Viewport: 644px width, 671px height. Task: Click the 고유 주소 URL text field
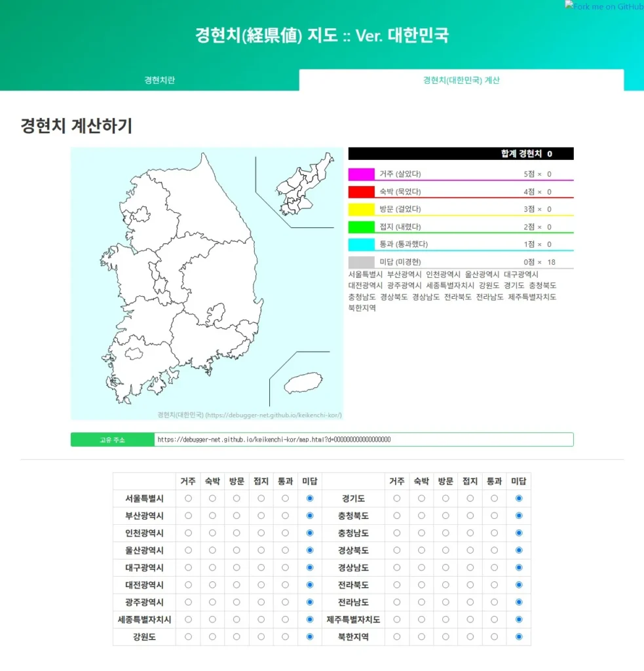coord(363,440)
